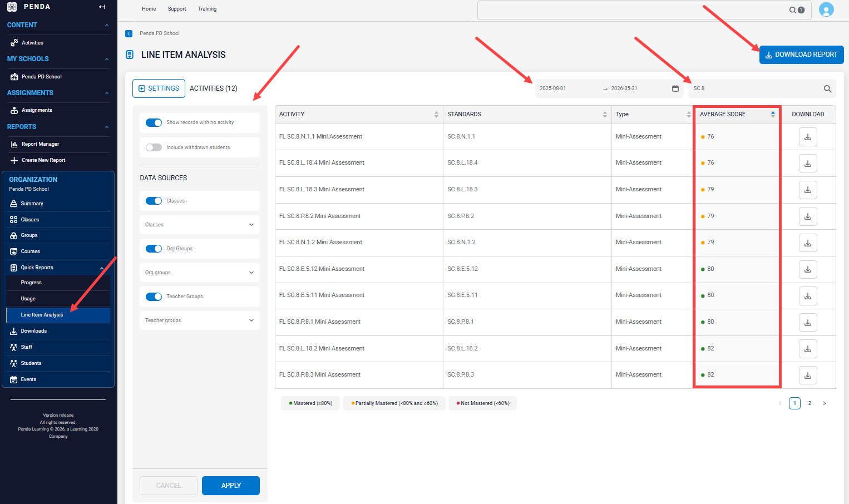Click the Line Item Analysis title icon
The image size is (849, 504).
[130, 55]
